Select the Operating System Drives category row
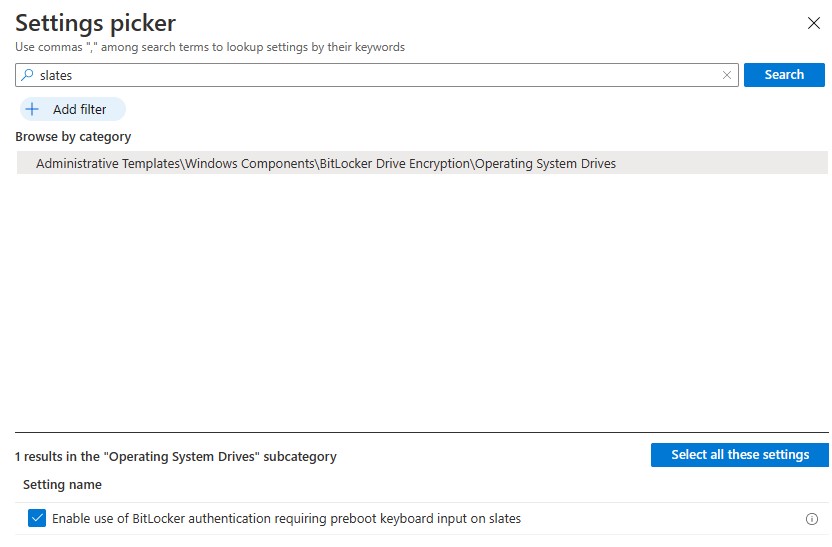Image resolution: width=832 pixels, height=547 pixels. 326,163
